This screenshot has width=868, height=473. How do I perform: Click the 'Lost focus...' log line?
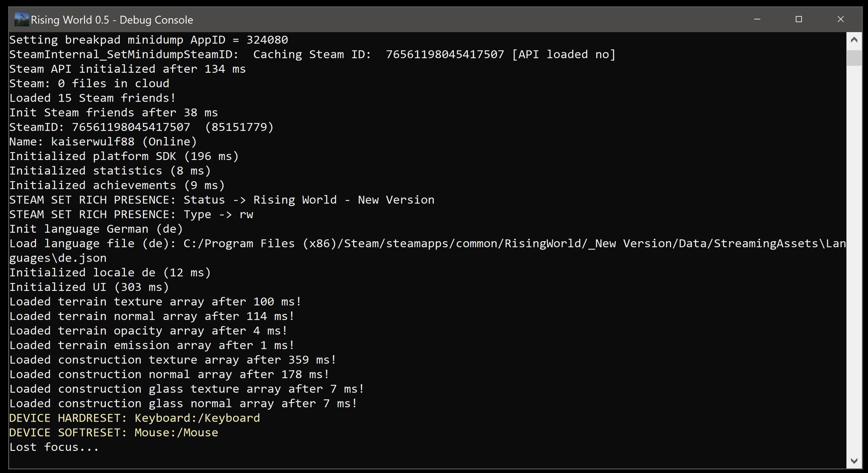[x=54, y=447]
